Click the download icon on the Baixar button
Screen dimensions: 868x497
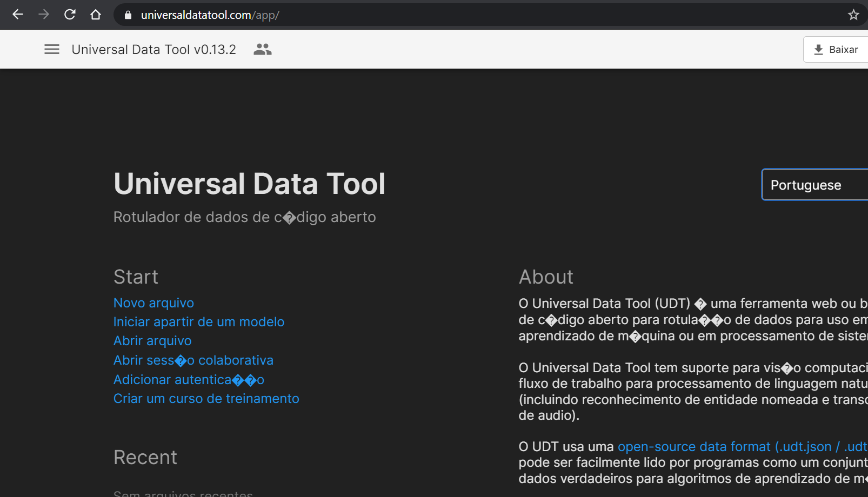pyautogui.click(x=819, y=49)
